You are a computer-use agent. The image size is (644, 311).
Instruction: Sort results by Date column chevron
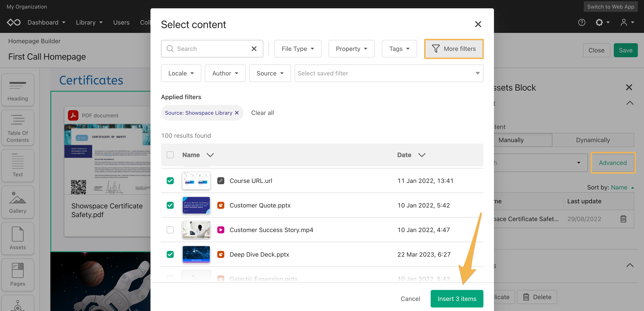[x=421, y=155]
